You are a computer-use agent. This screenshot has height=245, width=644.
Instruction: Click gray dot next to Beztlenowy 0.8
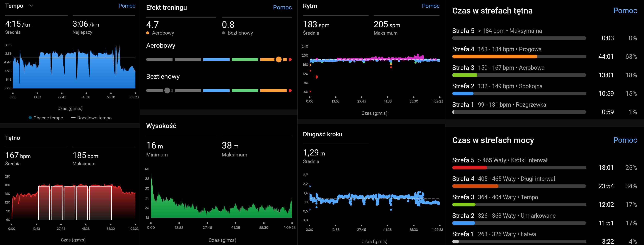(x=223, y=33)
